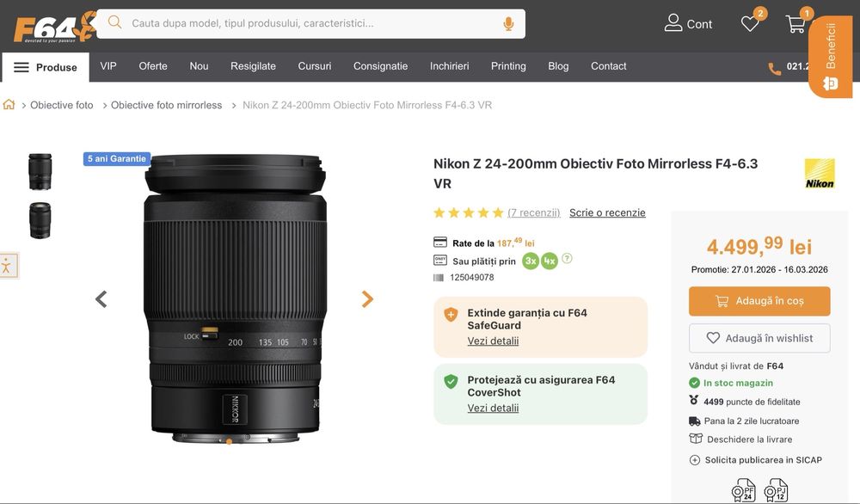Click the main lens product image

[235, 299]
